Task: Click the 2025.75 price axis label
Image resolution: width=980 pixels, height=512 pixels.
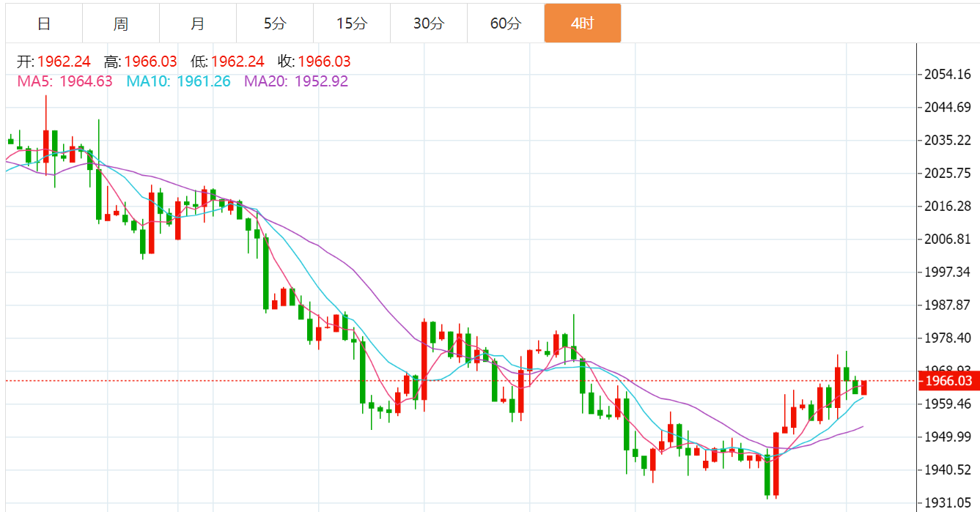Action: [948, 173]
